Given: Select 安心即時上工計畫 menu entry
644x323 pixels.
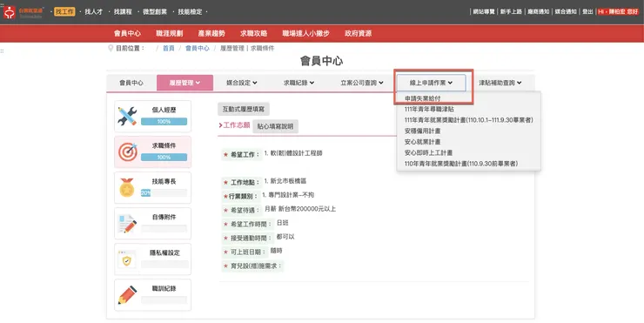Looking at the screenshot, I should coord(428,152).
